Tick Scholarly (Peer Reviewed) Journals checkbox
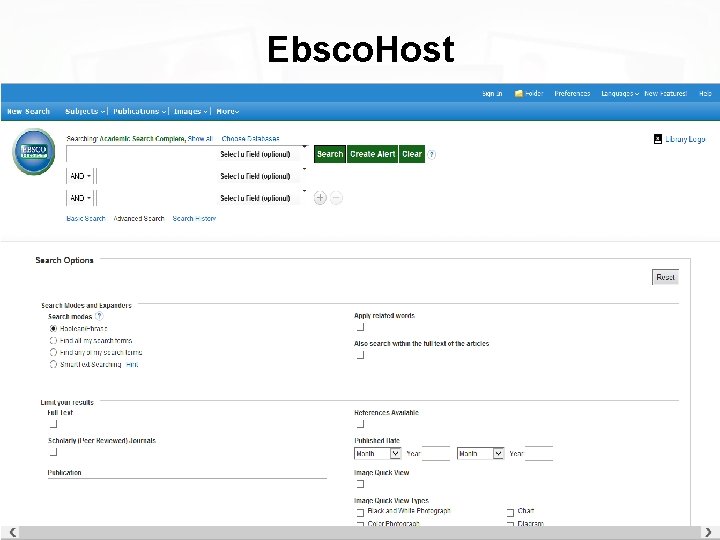 tap(54, 452)
